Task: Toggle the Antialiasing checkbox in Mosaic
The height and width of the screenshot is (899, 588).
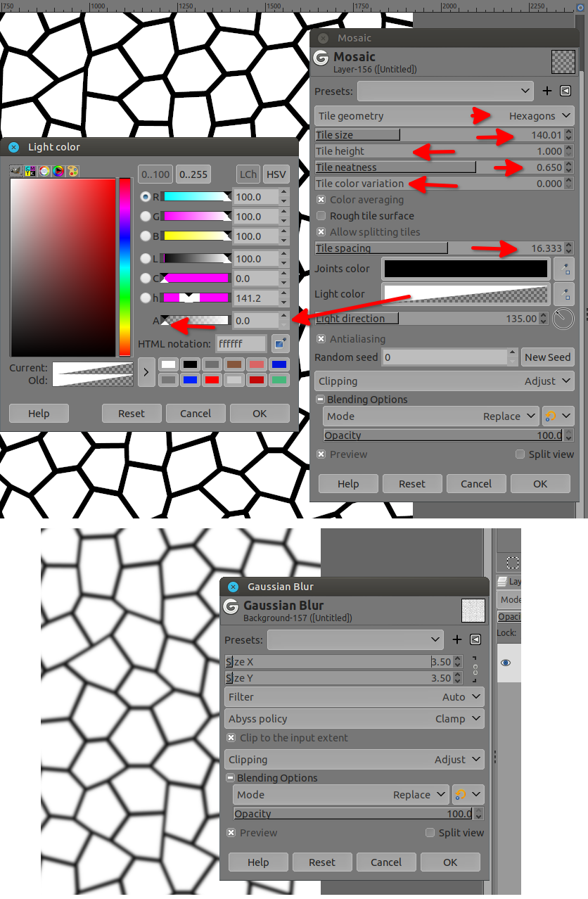Action: click(321, 339)
